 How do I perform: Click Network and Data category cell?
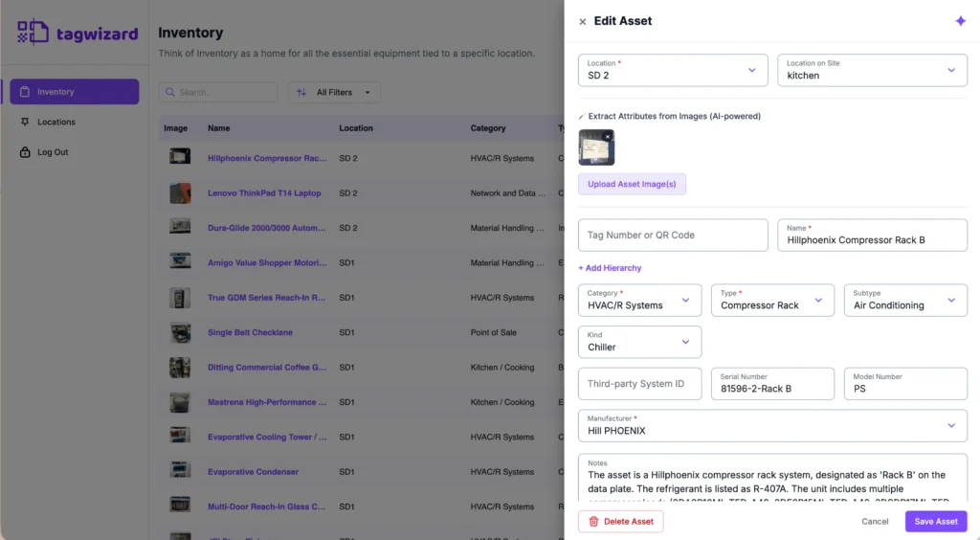(x=507, y=193)
